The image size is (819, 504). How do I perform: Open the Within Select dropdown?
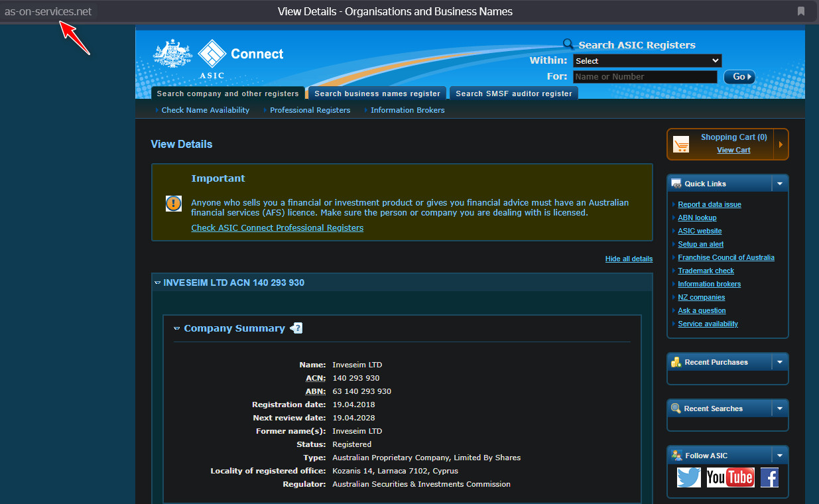647,60
